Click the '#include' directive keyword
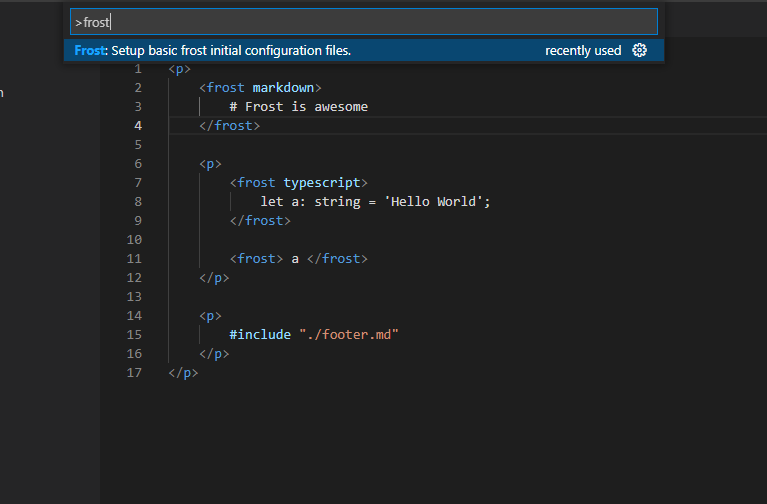Image resolution: width=767 pixels, height=504 pixels. [x=260, y=335]
